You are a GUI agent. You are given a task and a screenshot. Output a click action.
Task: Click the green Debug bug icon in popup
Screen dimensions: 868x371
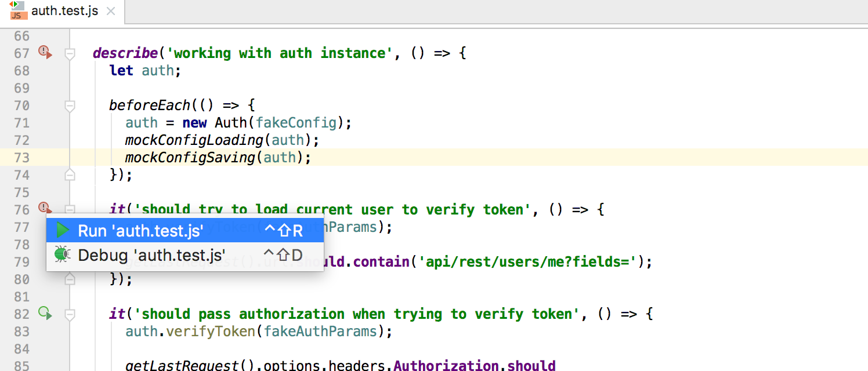point(62,254)
